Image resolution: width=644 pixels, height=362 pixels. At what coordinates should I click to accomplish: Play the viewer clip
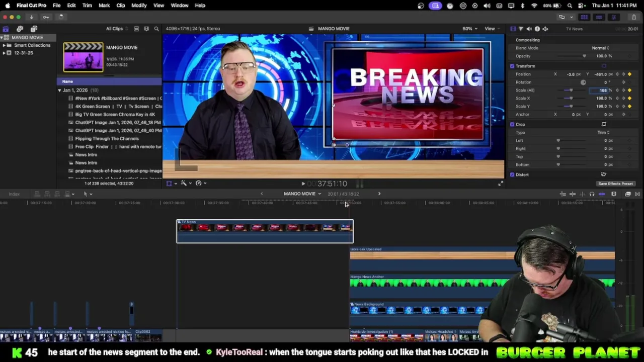point(303,184)
